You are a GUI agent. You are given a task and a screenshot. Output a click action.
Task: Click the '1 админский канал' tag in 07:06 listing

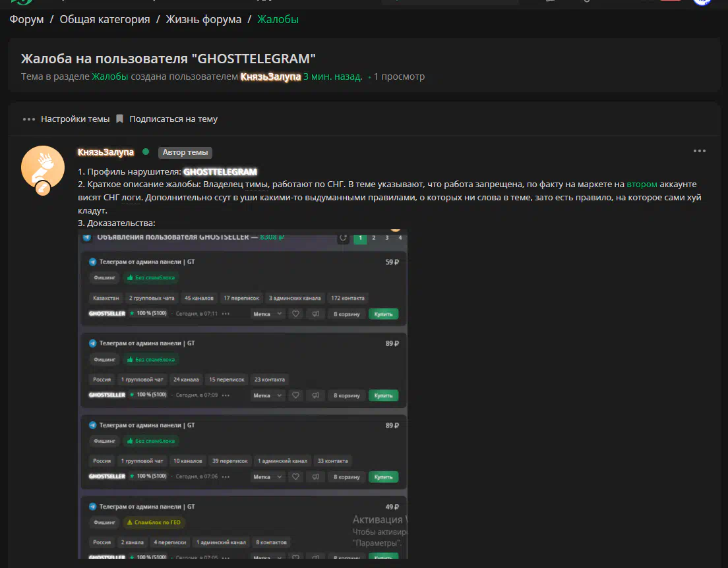282,461
